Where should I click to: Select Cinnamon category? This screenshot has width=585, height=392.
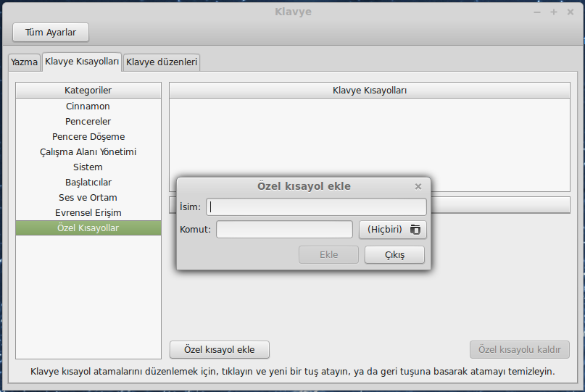coord(88,107)
